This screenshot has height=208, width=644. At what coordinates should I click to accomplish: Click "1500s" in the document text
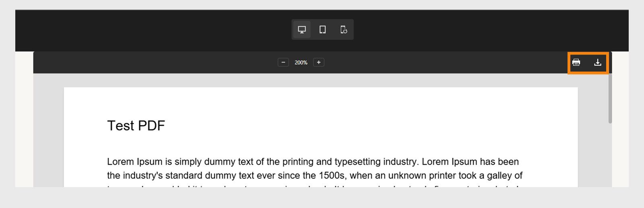pyautogui.click(x=332, y=175)
